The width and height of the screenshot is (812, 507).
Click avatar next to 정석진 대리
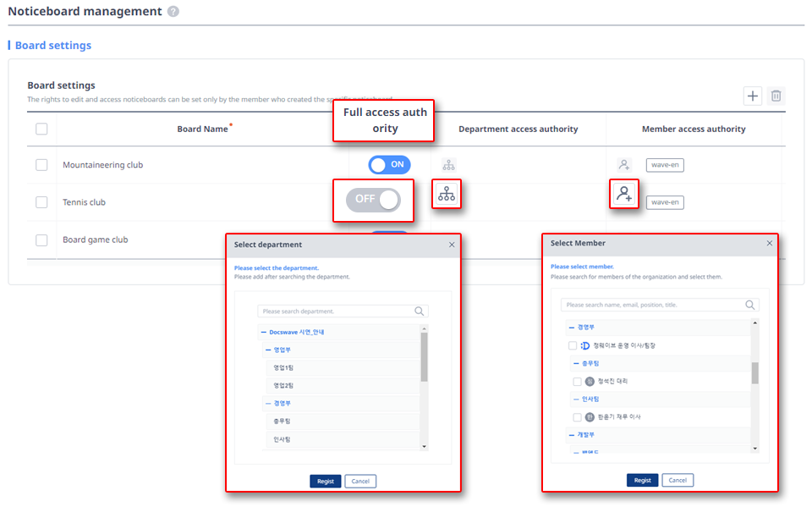(x=590, y=382)
